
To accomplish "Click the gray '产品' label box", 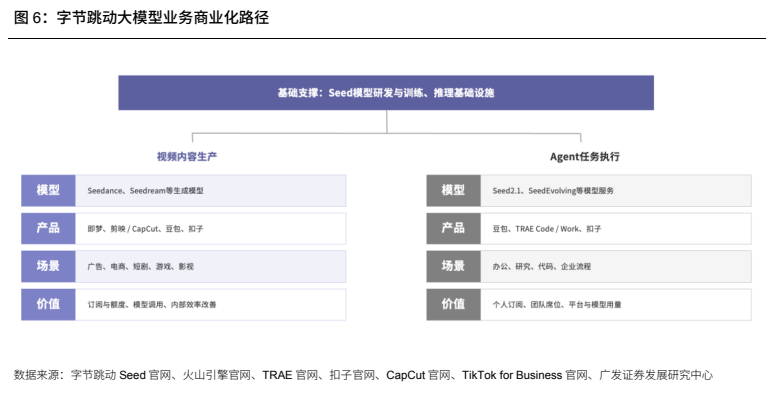I will pyautogui.click(x=453, y=229).
